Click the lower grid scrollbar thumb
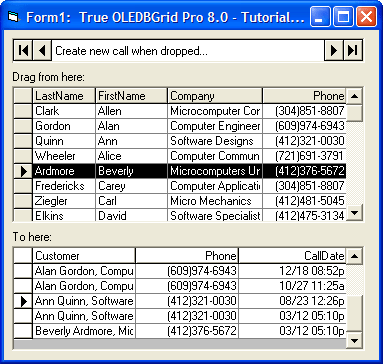This screenshot has width=383, height=364. pyautogui.click(x=354, y=313)
